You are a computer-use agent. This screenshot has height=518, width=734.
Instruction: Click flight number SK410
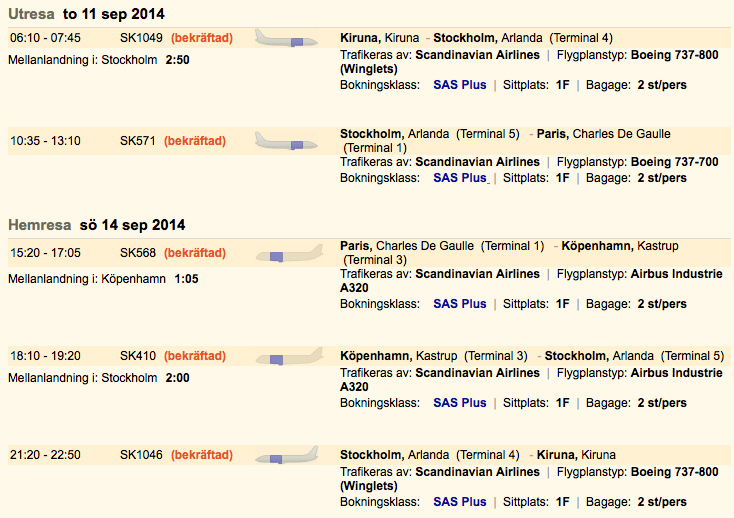pos(138,356)
